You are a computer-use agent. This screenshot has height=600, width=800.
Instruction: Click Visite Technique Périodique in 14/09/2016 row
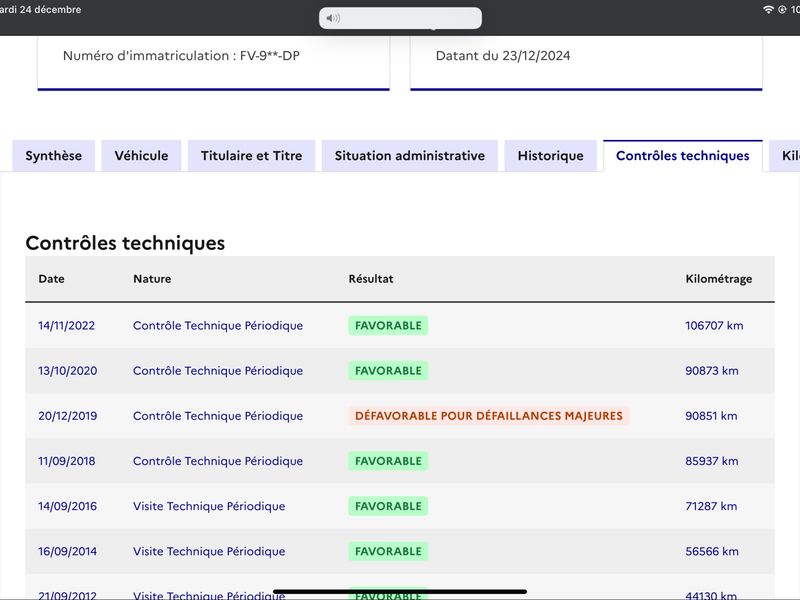209,506
